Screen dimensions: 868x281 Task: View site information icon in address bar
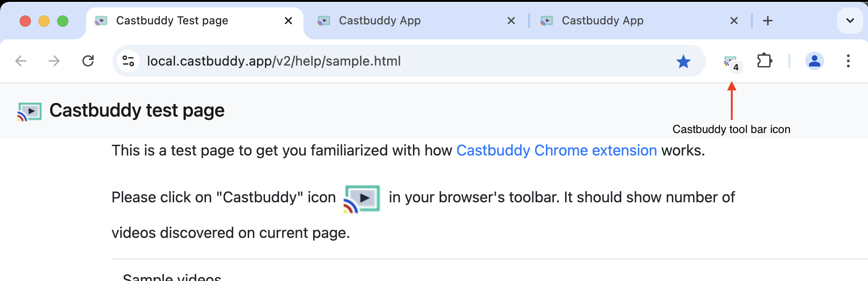point(128,61)
